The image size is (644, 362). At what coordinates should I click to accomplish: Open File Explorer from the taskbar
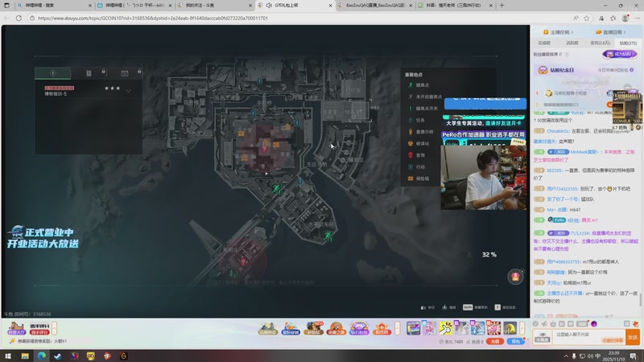pyautogui.click(x=25, y=356)
